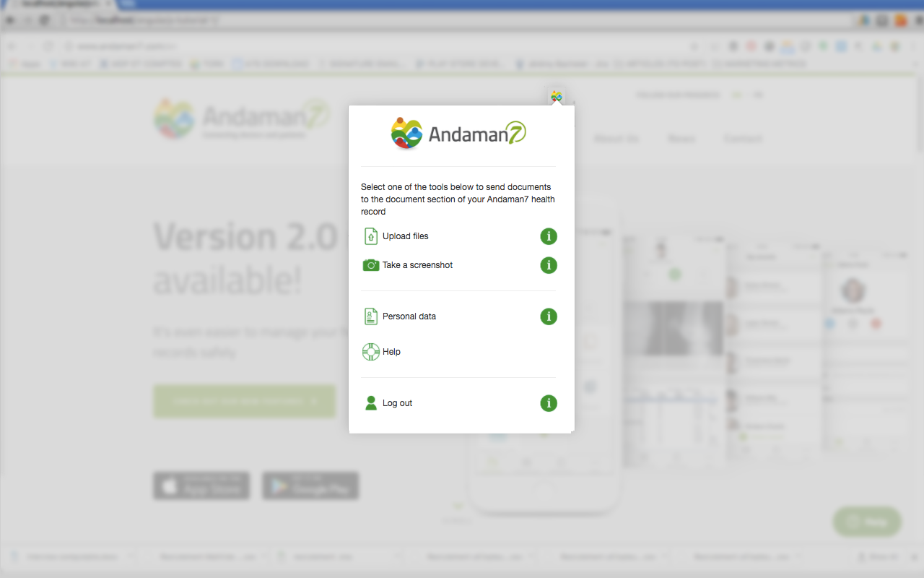Open info for Upload files
This screenshot has width=924, height=578.
(x=549, y=236)
